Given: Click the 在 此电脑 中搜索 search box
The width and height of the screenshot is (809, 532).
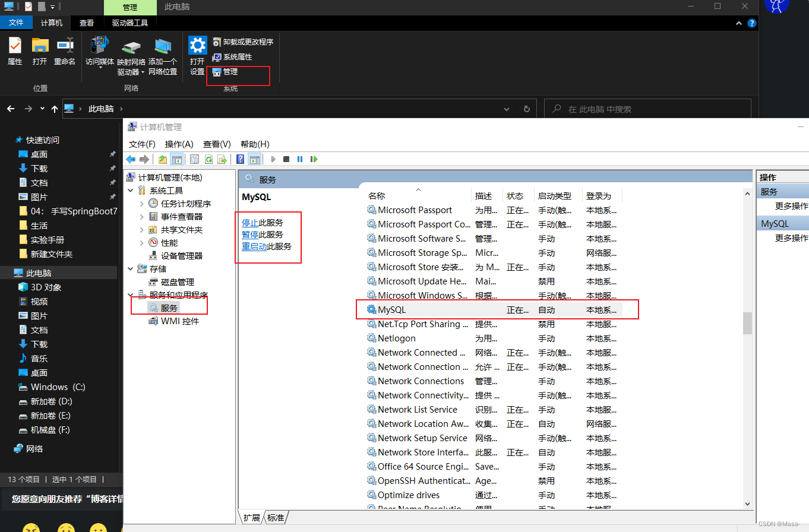Looking at the screenshot, I should [648, 109].
